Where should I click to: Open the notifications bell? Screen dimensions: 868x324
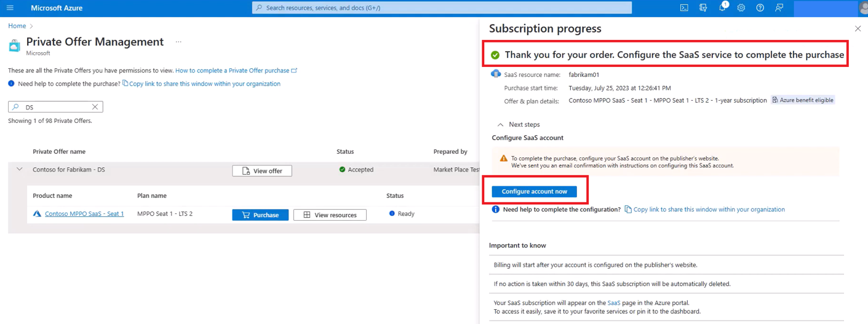(723, 8)
